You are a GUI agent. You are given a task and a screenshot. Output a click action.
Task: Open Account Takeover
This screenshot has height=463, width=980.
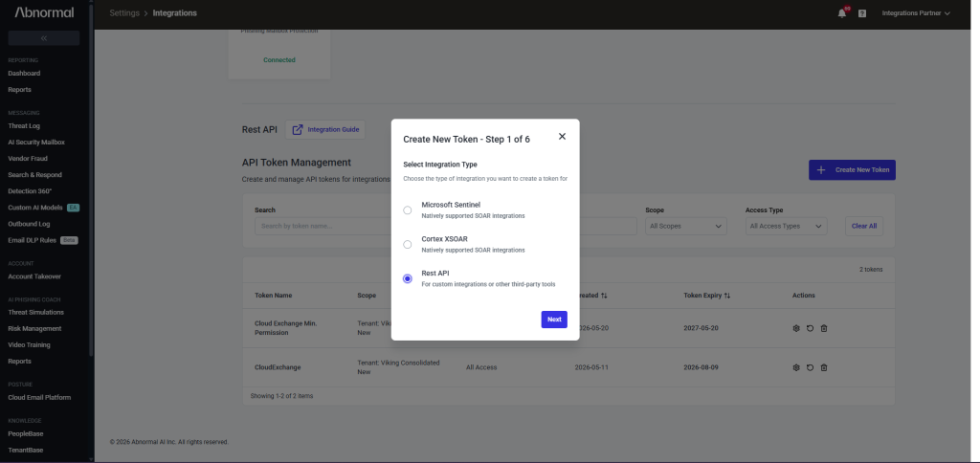(x=34, y=276)
